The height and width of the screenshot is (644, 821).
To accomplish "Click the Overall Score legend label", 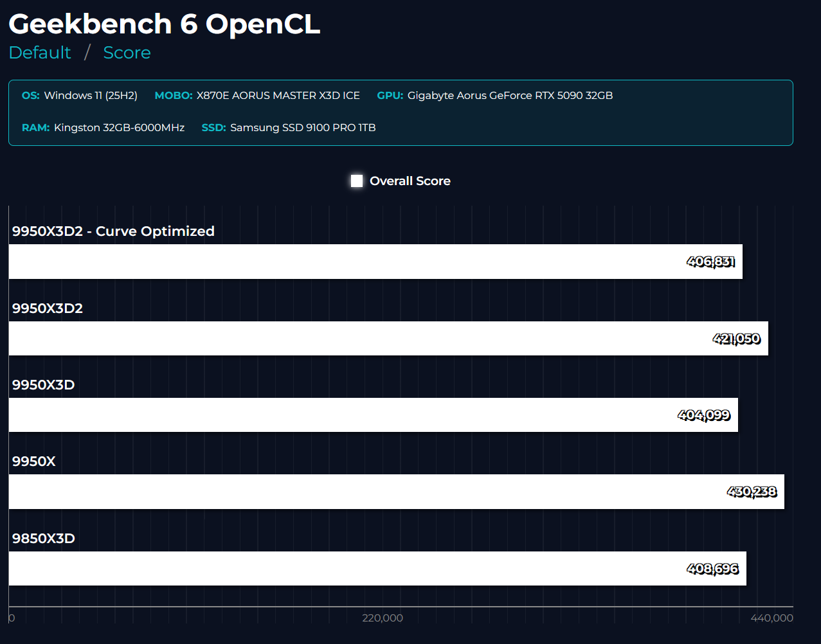I will click(410, 181).
